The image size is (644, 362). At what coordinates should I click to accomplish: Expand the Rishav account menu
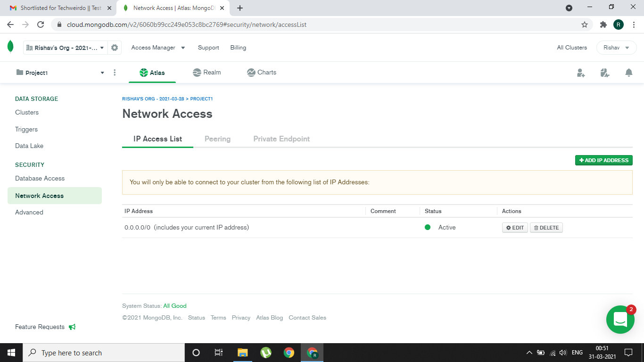click(x=616, y=47)
